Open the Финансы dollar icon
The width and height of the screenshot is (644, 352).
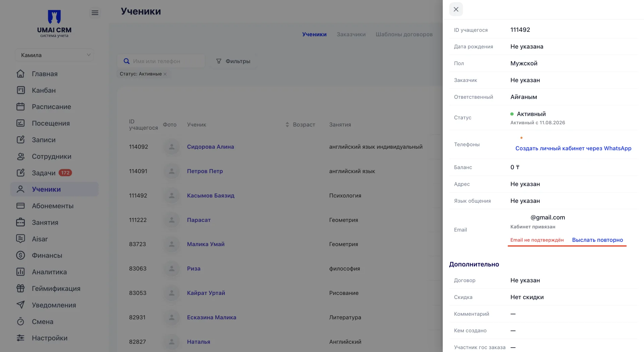tap(20, 255)
